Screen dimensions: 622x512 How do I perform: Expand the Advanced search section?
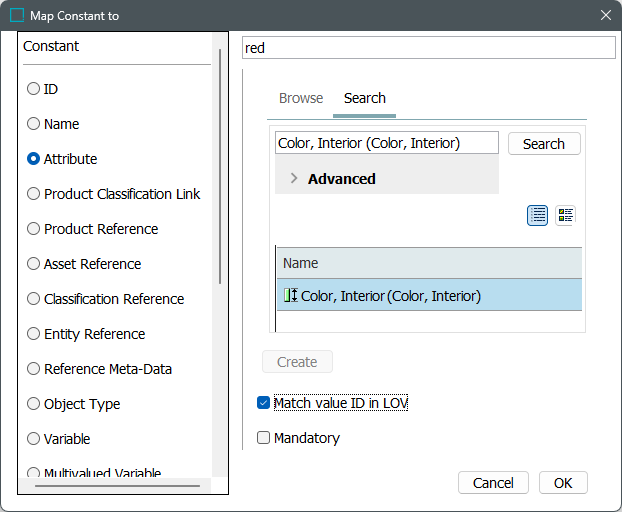(294, 178)
